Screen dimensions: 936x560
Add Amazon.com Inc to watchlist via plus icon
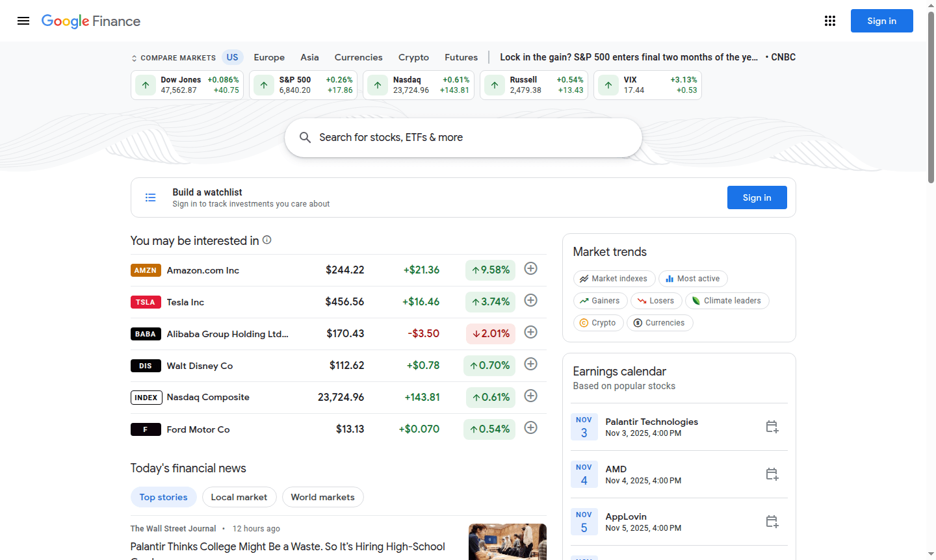530,268
